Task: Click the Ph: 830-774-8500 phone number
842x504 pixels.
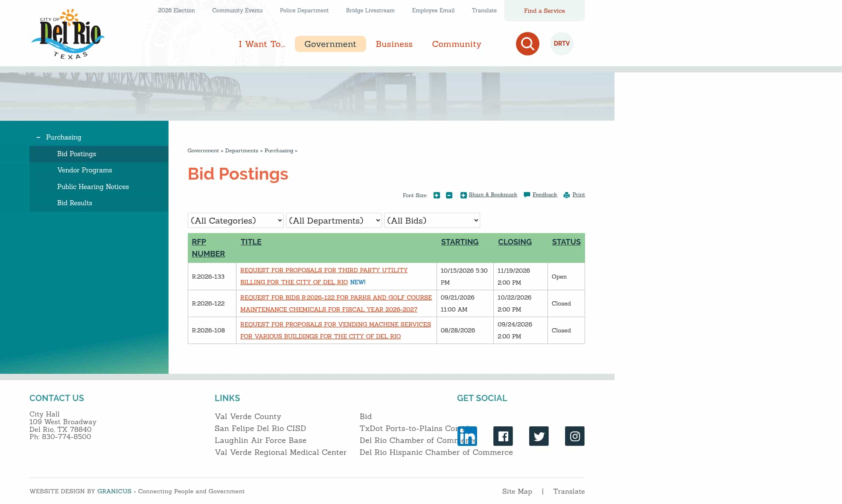Action: click(60, 437)
